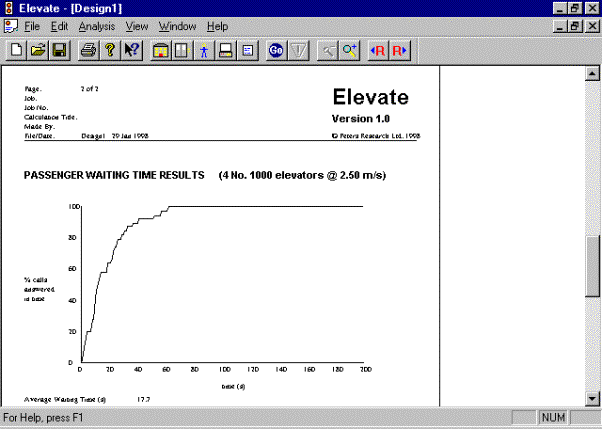Screen dimensions: 602x429
Task: Save the design with the floppy icon
Action: (x=59, y=50)
